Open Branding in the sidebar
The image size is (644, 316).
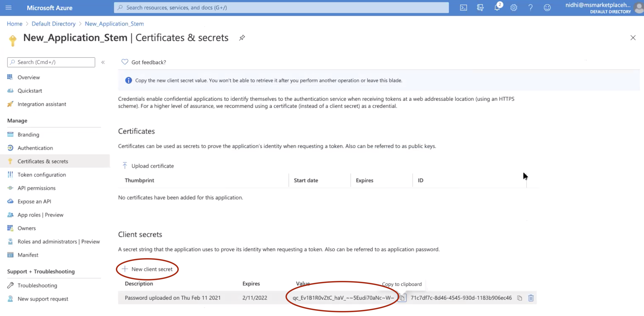coord(28,135)
